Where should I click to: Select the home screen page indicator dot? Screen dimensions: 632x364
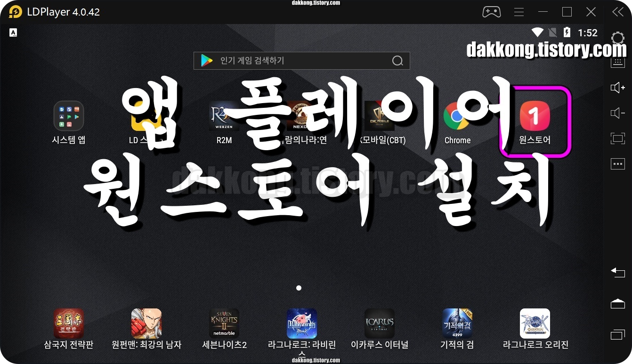299,288
